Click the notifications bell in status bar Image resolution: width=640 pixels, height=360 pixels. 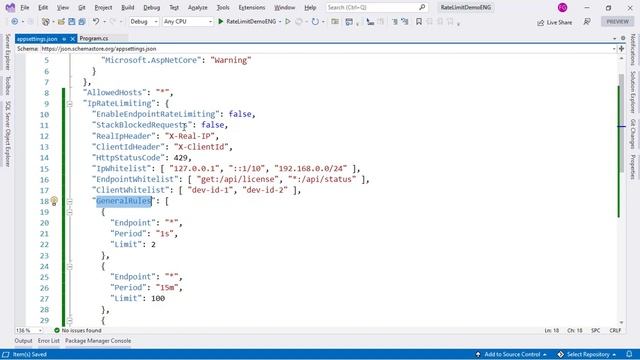click(629, 354)
